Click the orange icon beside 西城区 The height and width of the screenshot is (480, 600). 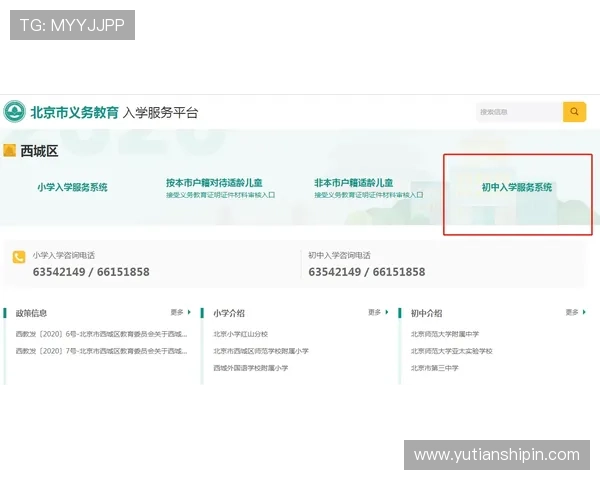pyautogui.click(x=10, y=150)
